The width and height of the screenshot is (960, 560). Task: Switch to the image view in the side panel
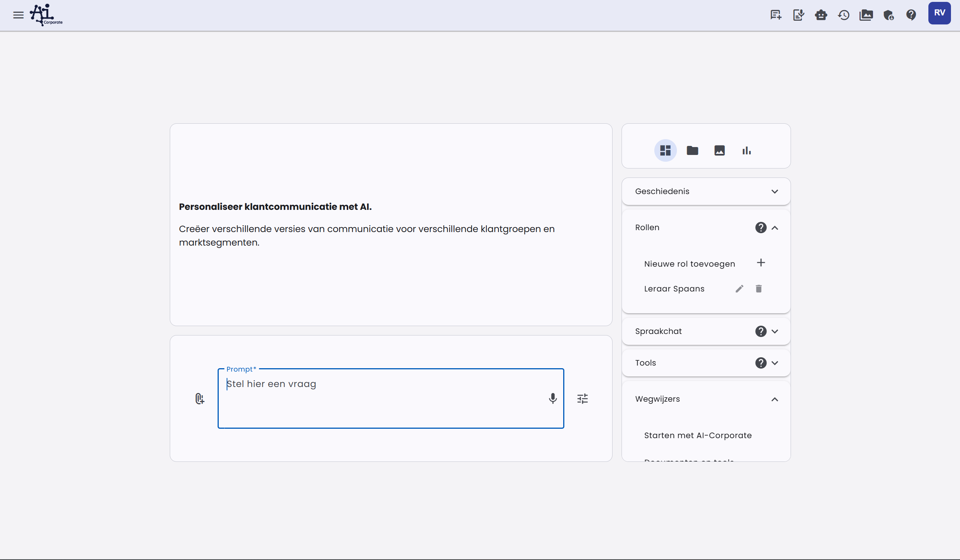(719, 150)
